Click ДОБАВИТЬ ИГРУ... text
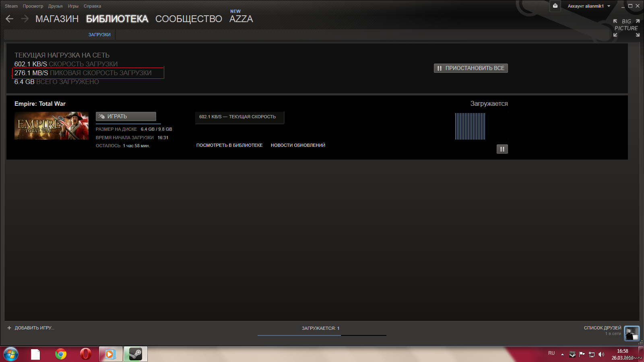The width and height of the screenshot is (644, 362). [x=35, y=328]
